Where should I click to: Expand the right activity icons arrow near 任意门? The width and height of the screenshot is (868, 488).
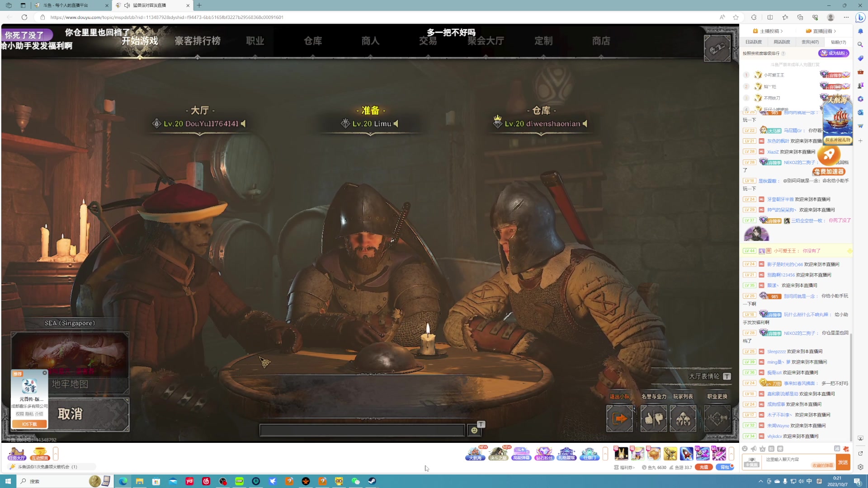pos(605,453)
